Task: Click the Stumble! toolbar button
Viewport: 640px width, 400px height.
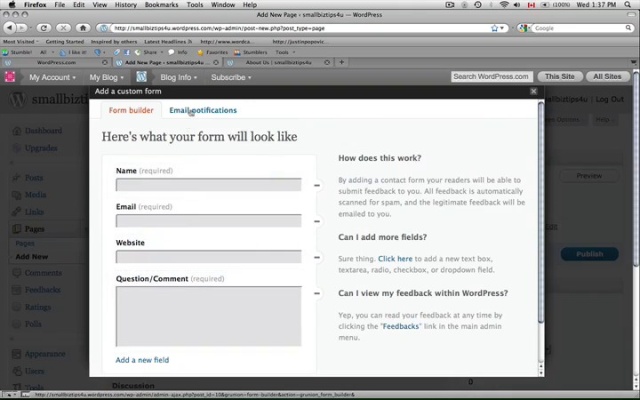Action: pyautogui.click(x=17, y=52)
